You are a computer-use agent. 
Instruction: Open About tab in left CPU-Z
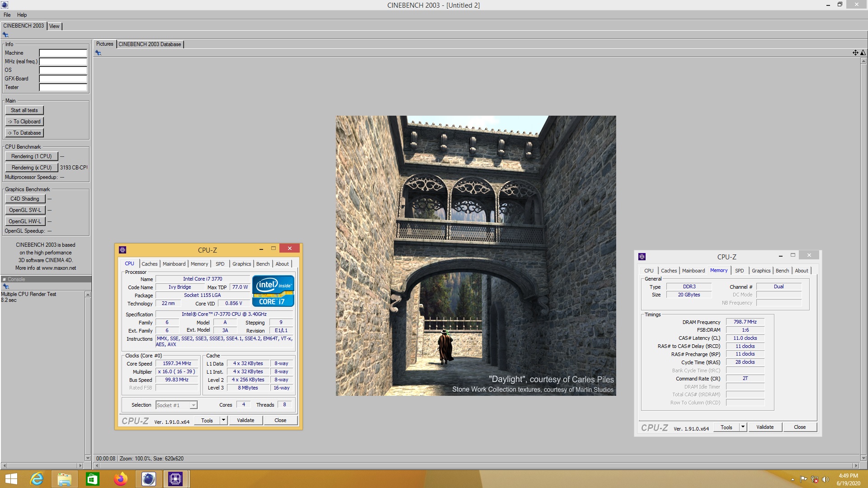[282, 264]
